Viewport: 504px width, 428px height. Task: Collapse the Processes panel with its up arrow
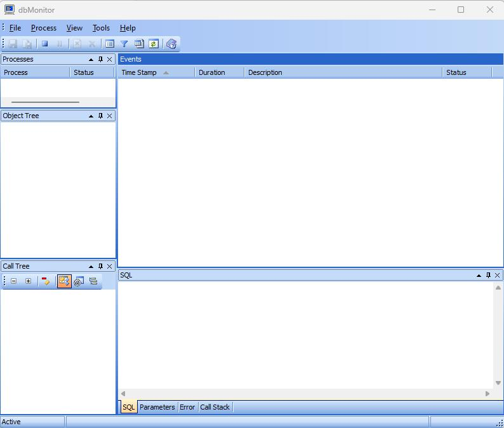pos(91,60)
